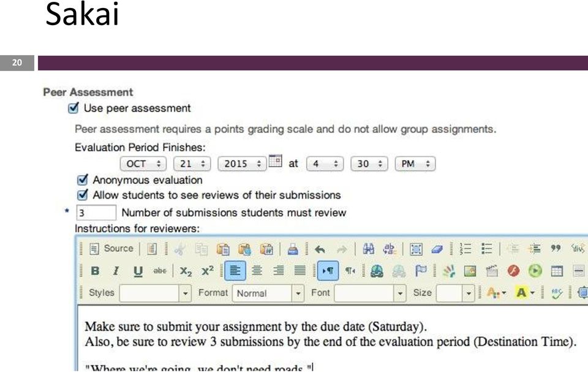Open the PM period dropdown
Viewport: 588px width, 372px height.
coord(415,164)
